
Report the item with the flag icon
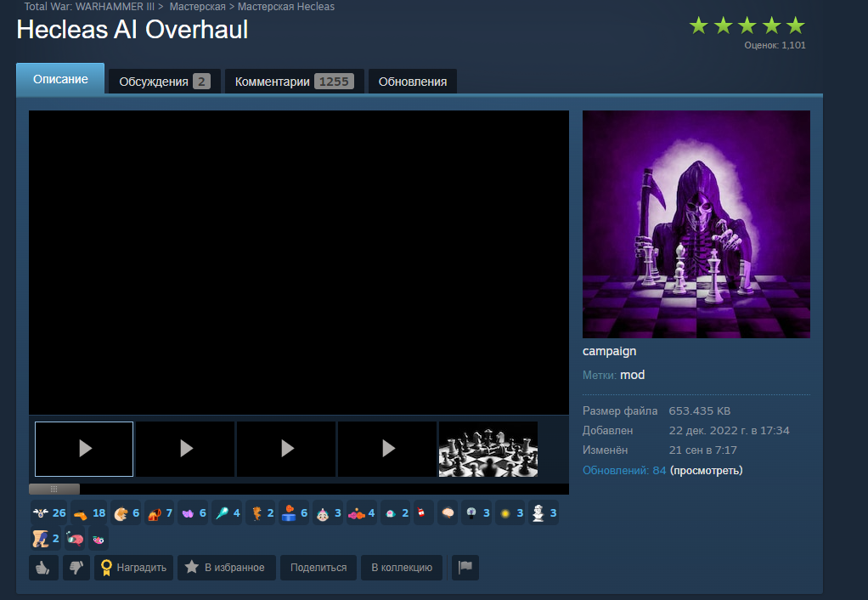click(465, 568)
